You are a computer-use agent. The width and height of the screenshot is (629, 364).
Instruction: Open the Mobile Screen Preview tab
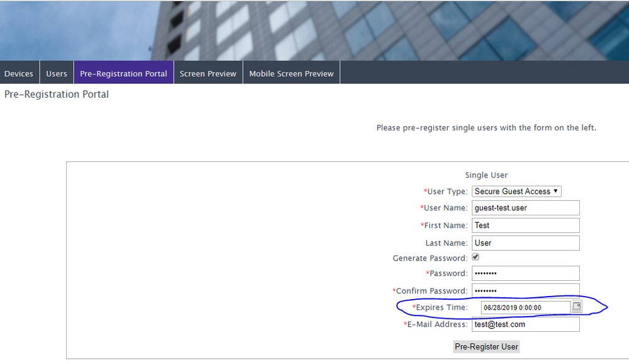pyautogui.click(x=291, y=74)
